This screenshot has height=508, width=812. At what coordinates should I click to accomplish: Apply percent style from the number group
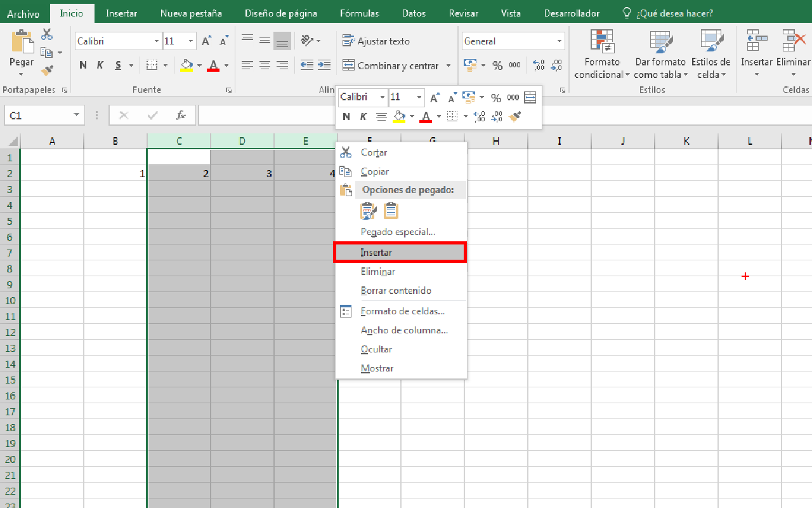pos(499,65)
